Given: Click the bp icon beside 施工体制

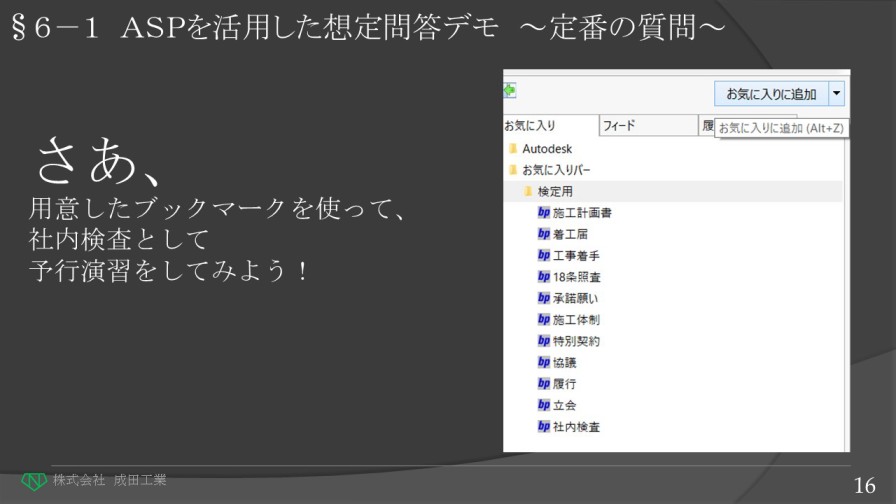Looking at the screenshot, I should click(x=544, y=320).
